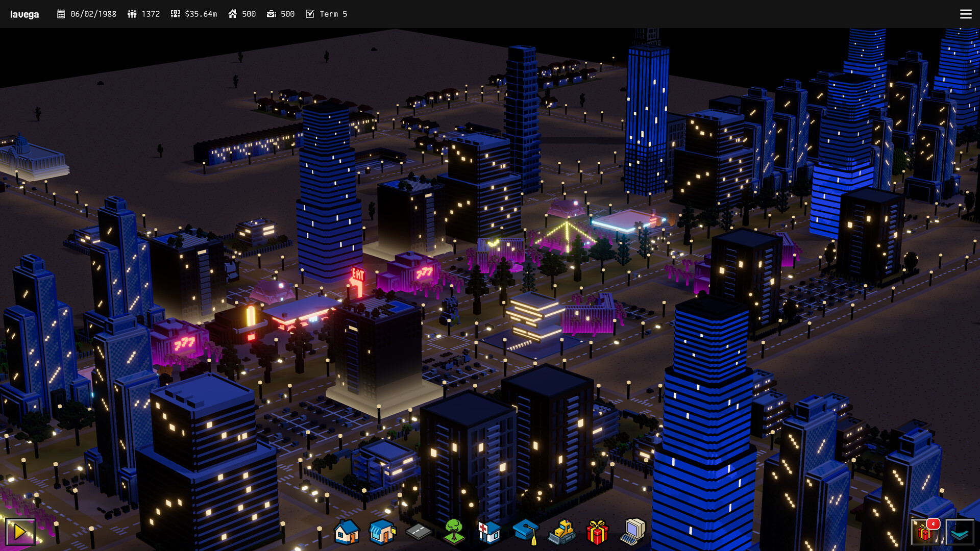
Task: Click the house icon in status bar
Action: tap(233, 14)
